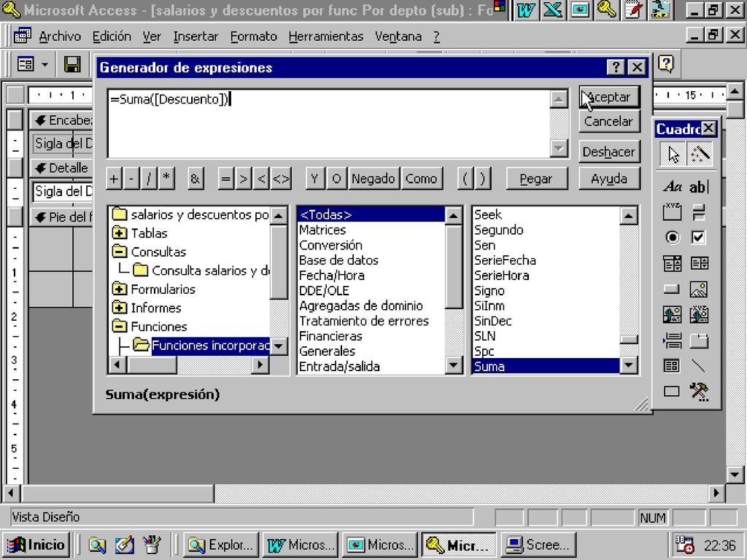Launch PowerPoint from the Office shortcut bar
Screen dimensions: 747x560
tap(580, 10)
